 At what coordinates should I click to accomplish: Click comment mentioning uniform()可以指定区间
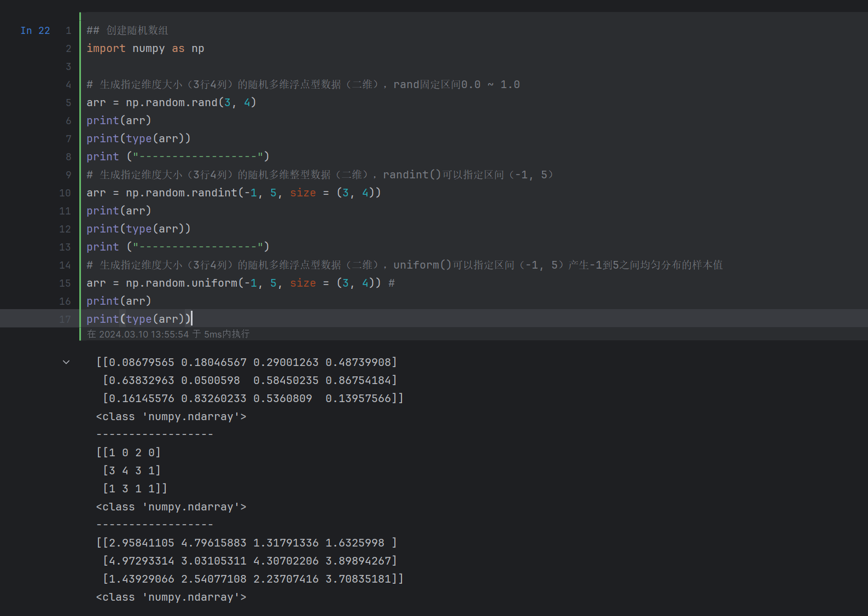tap(405, 265)
